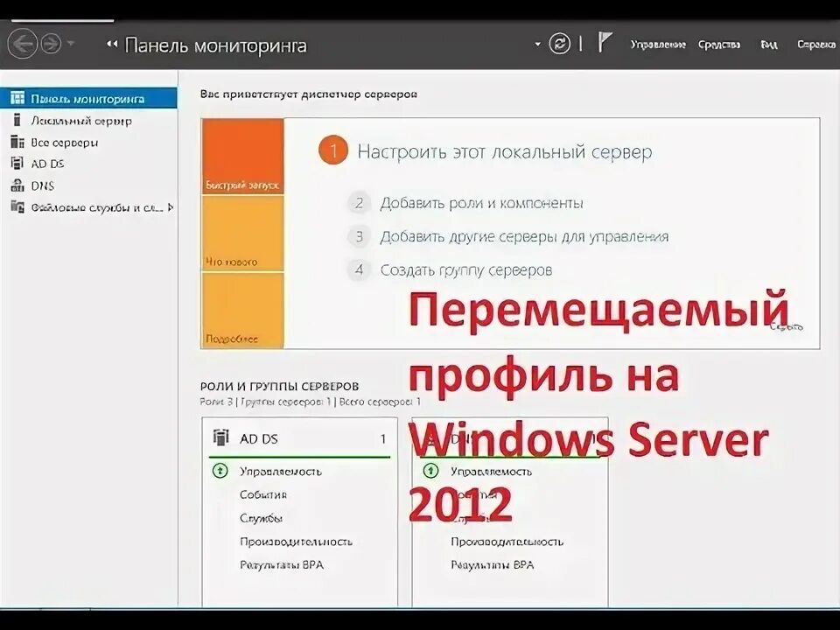This screenshot has height=630, width=840.
Task: Click Создать группу серверов link
Action: [466, 270]
